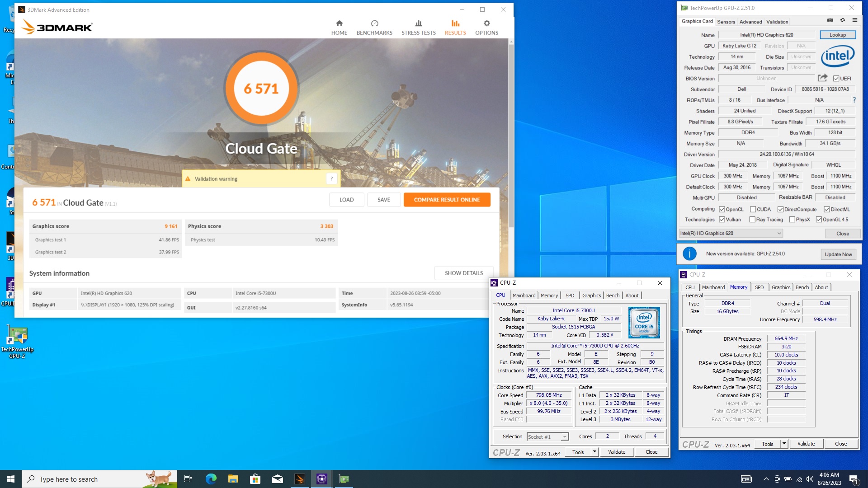Click the 3DMark logo

tap(57, 27)
